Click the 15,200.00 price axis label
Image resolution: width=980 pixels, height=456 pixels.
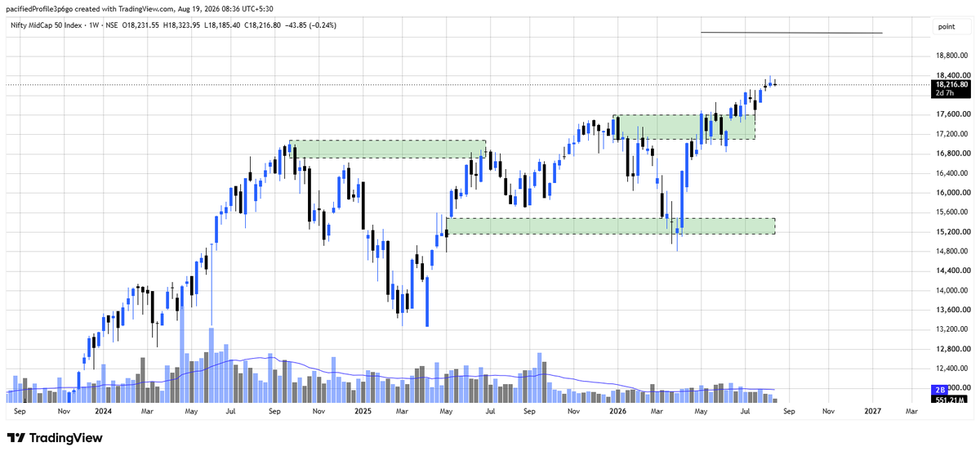click(952, 232)
